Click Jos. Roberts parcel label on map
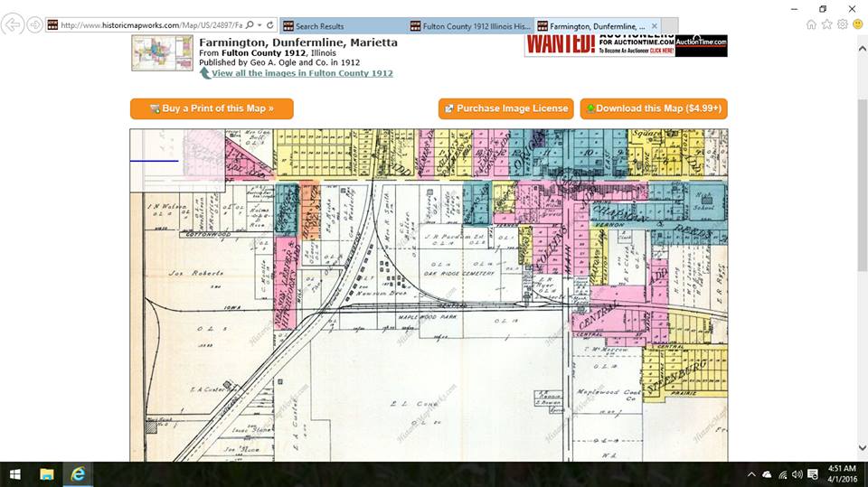 click(x=196, y=274)
